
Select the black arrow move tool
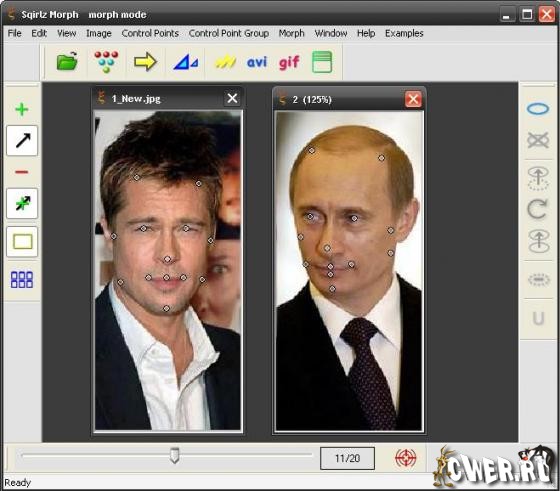[x=22, y=140]
